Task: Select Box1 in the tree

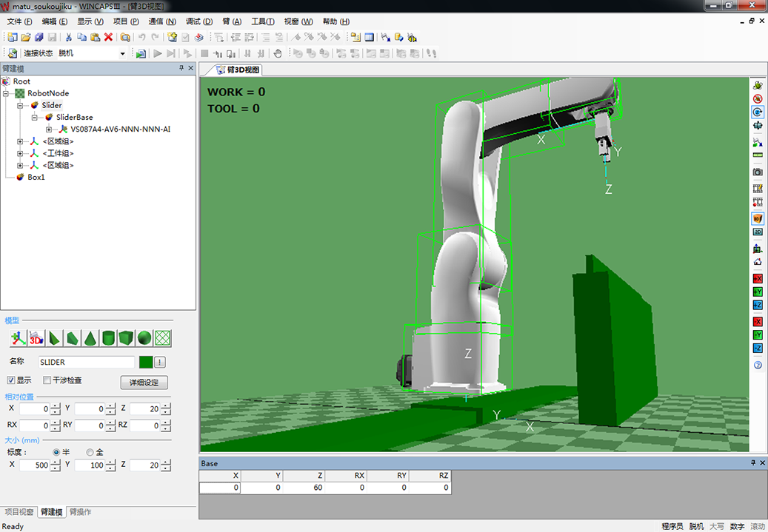Action: pyautogui.click(x=36, y=177)
